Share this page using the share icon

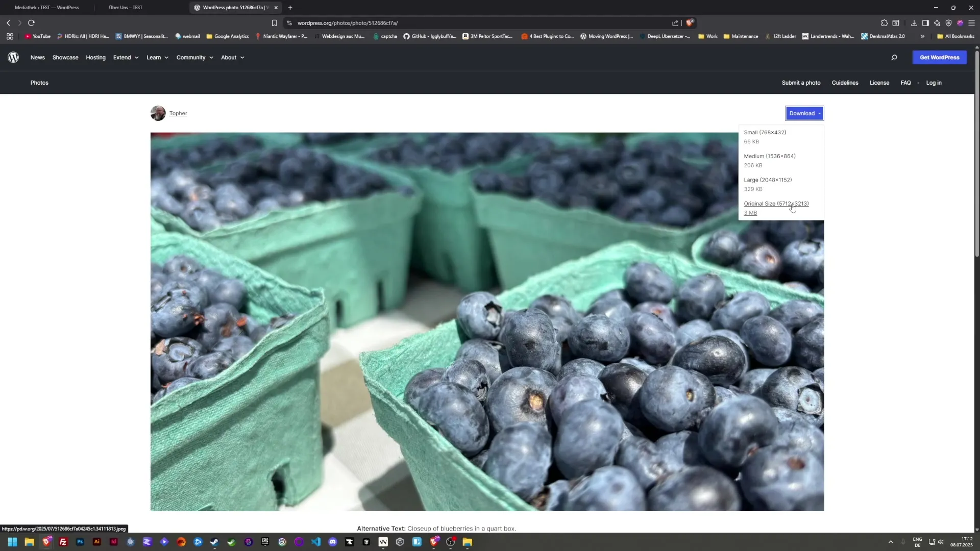(x=675, y=23)
